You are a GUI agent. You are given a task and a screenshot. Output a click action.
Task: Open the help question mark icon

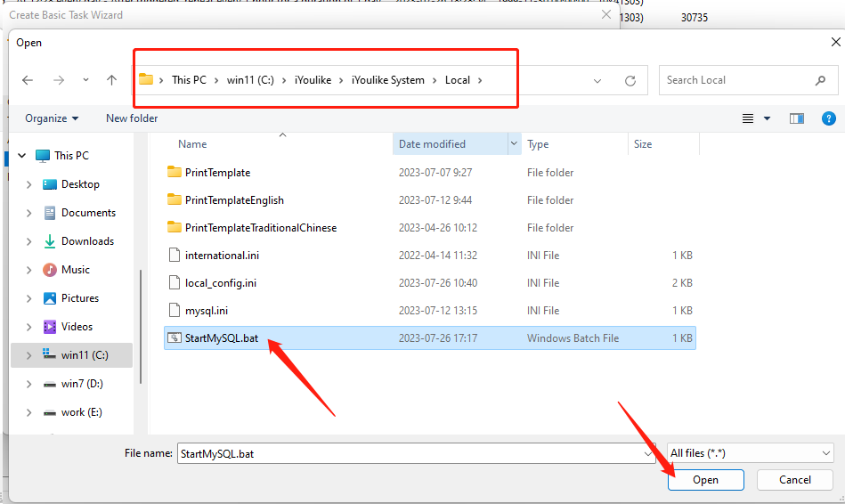[828, 118]
